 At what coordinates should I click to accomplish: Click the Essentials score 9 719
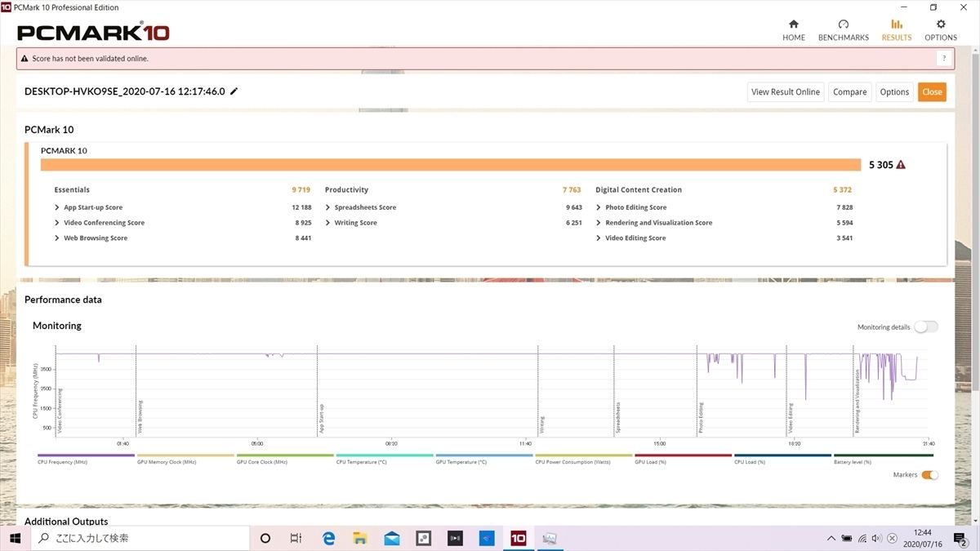pyautogui.click(x=301, y=190)
